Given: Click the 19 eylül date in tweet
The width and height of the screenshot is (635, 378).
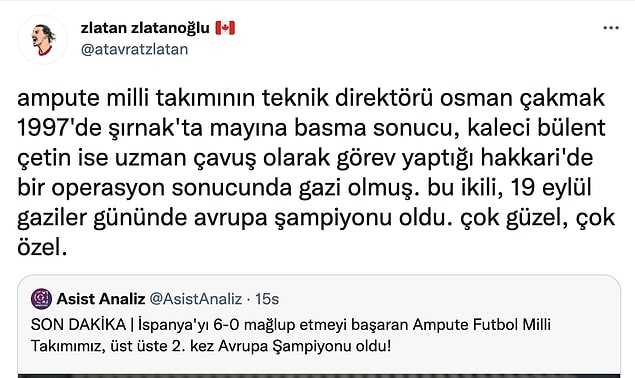Looking at the screenshot, I should 551,188.
